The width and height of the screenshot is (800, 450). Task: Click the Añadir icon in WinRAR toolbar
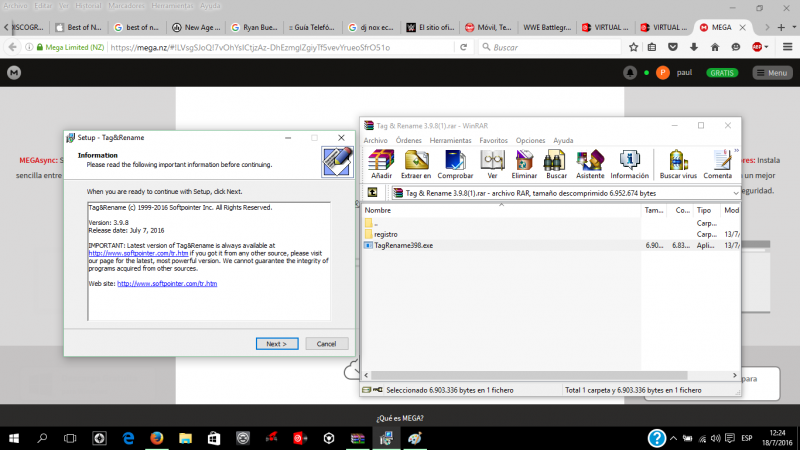pos(381,164)
